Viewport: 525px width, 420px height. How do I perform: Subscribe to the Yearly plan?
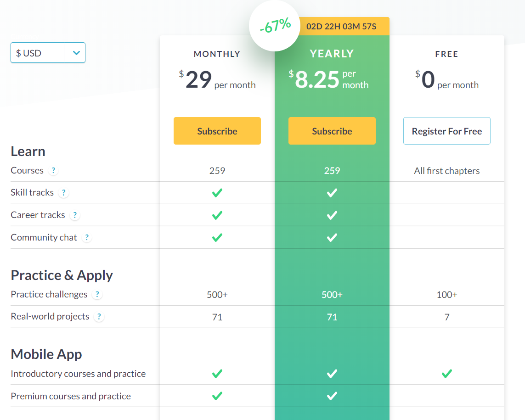[x=332, y=131]
